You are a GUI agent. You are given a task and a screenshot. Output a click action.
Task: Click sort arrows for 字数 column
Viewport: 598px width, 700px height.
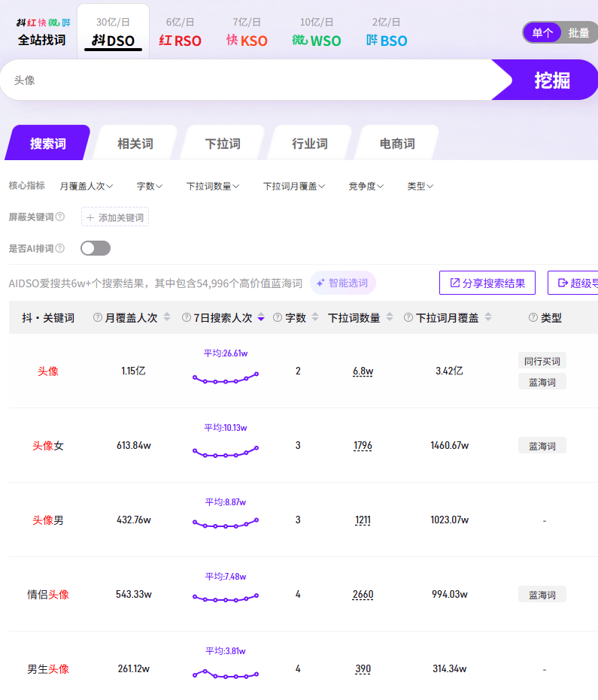point(315,318)
